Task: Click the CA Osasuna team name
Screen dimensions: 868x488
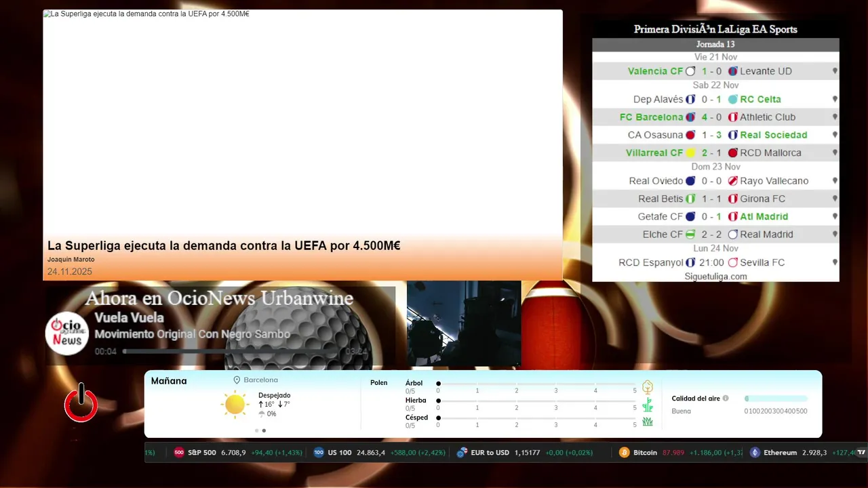Action: point(655,135)
